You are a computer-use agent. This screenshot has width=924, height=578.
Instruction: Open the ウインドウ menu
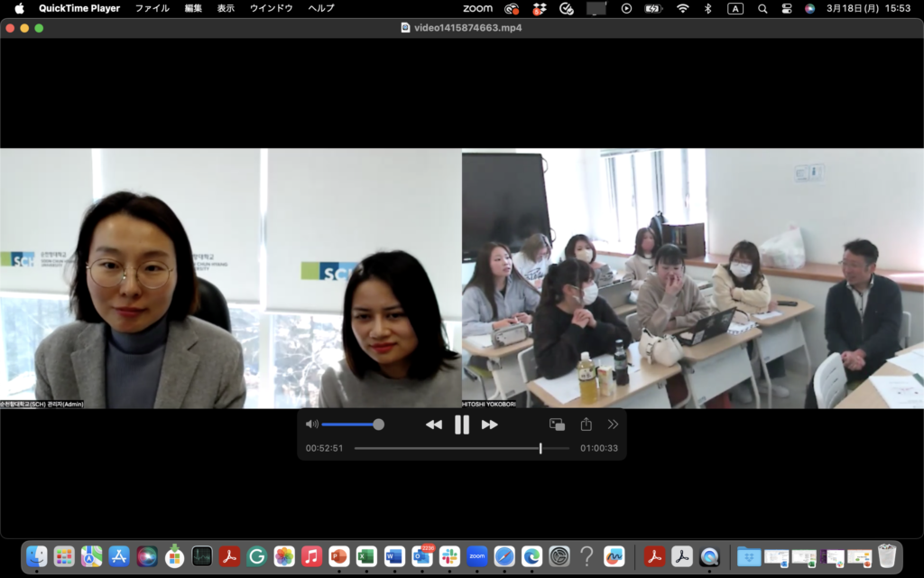tap(271, 8)
